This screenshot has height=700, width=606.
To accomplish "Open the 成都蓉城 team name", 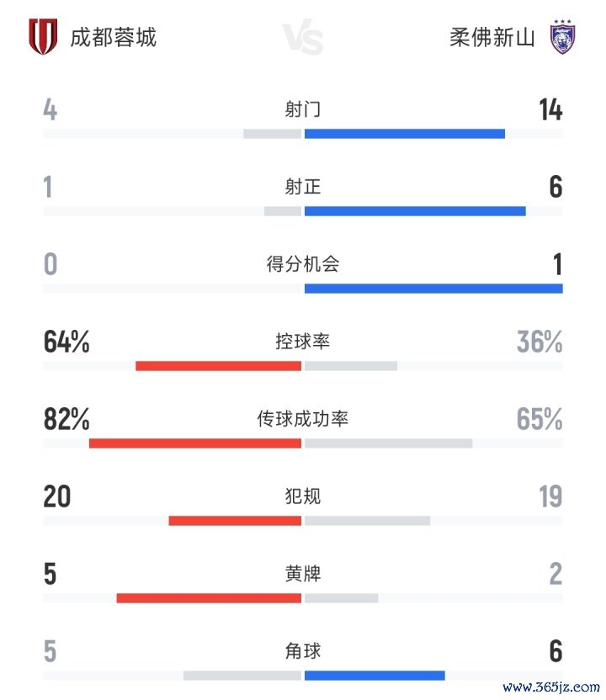I will pos(113,38).
